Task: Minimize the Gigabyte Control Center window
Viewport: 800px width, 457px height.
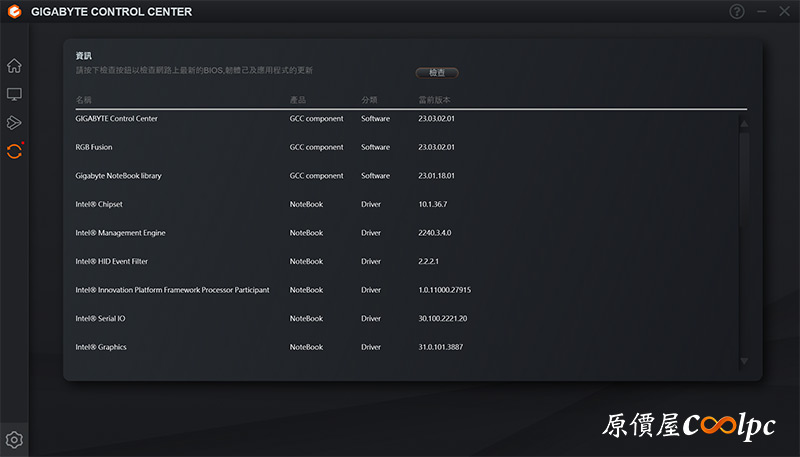Action: pyautogui.click(x=762, y=11)
